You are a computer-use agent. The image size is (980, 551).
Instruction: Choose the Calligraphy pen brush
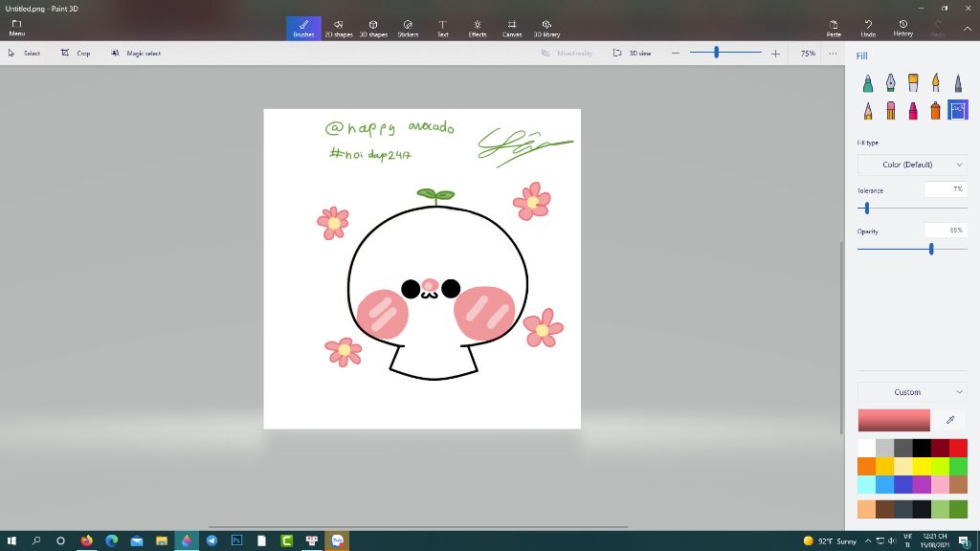890,83
